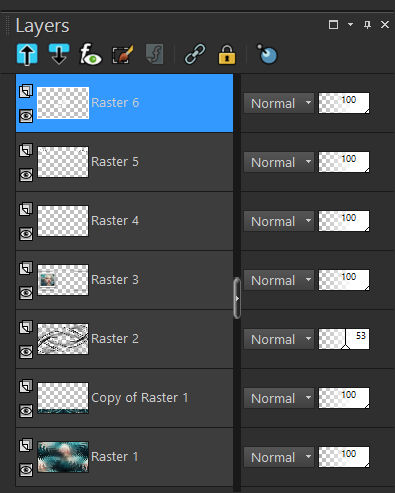Image resolution: width=395 pixels, height=493 pixels.
Task: Click the padlock lock transparency icon
Action: tap(227, 54)
